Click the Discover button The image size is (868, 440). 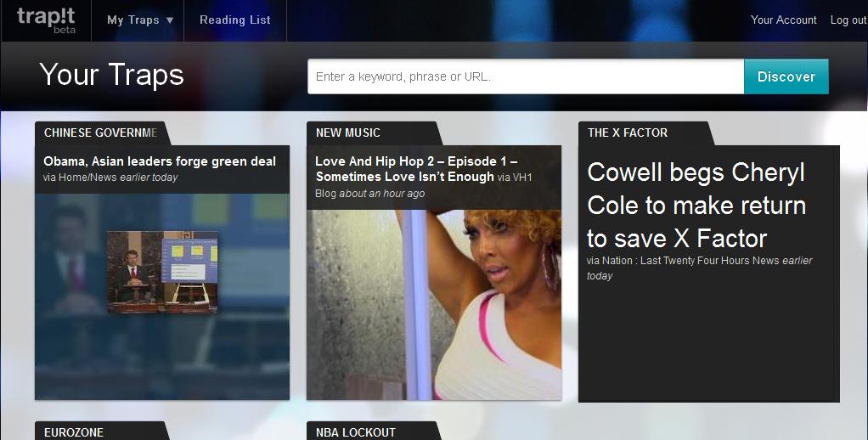click(786, 76)
